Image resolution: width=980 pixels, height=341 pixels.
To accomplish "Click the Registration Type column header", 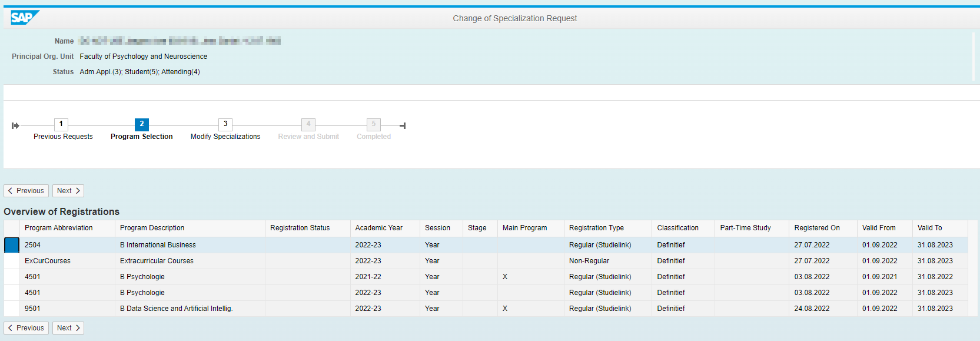I will tap(608, 228).
